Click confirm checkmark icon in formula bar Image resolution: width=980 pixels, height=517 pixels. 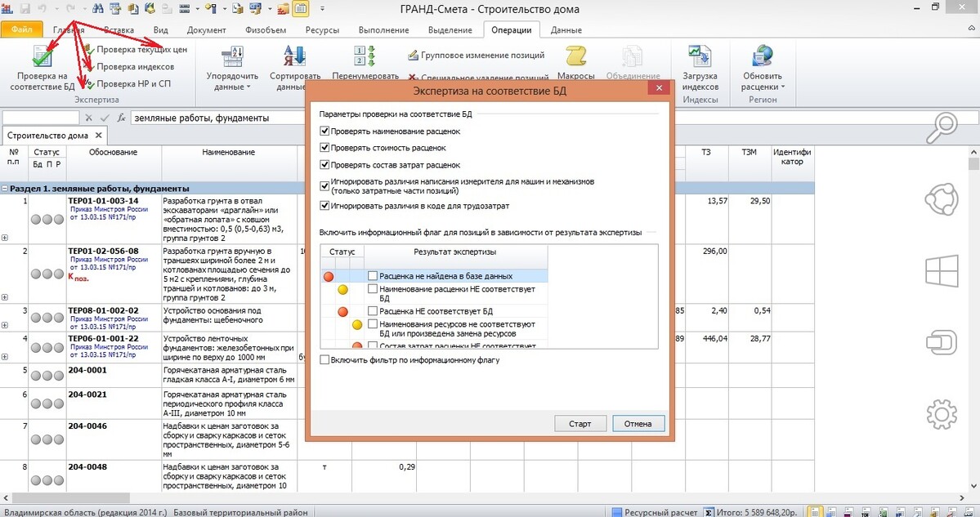tap(105, 118)
